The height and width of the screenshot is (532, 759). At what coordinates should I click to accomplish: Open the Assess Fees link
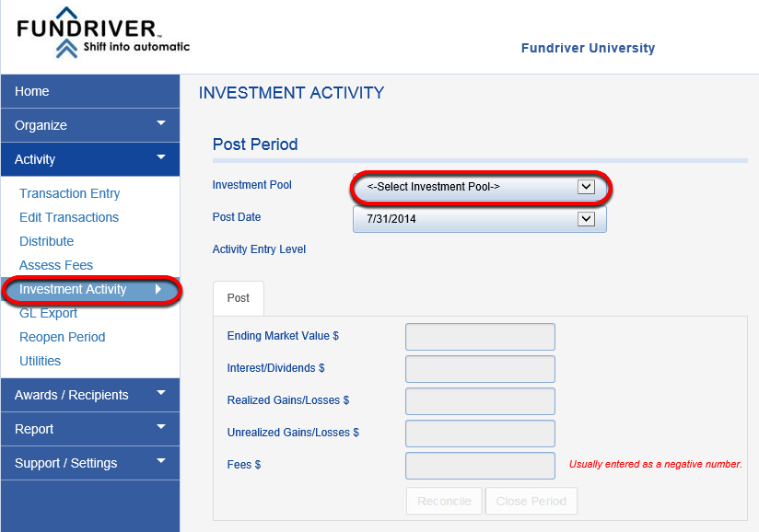tap(56, 265)
